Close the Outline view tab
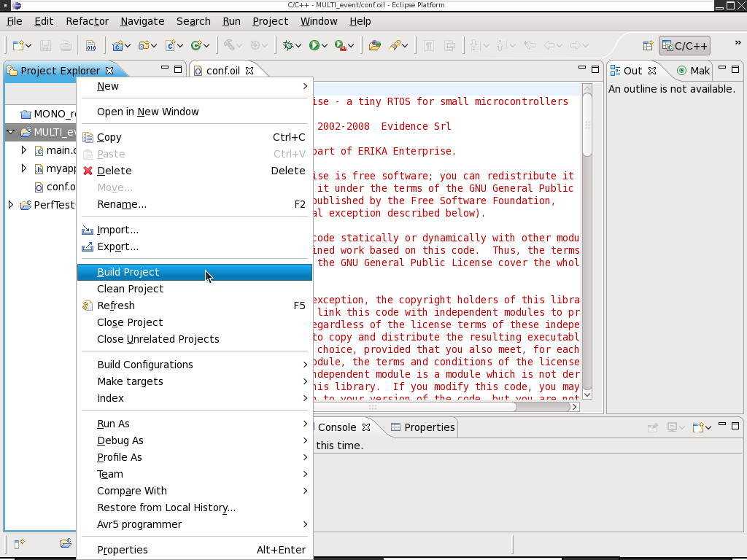Image resolution: width=747 pixels, height=560 pixels. click(652, 71)
